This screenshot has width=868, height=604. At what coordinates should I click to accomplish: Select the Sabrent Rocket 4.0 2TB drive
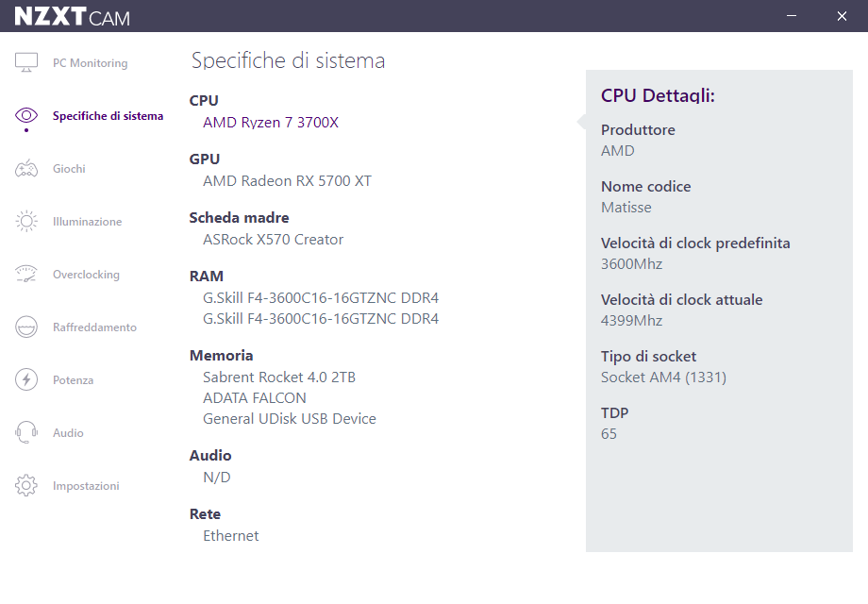click(x=279, y=377)
